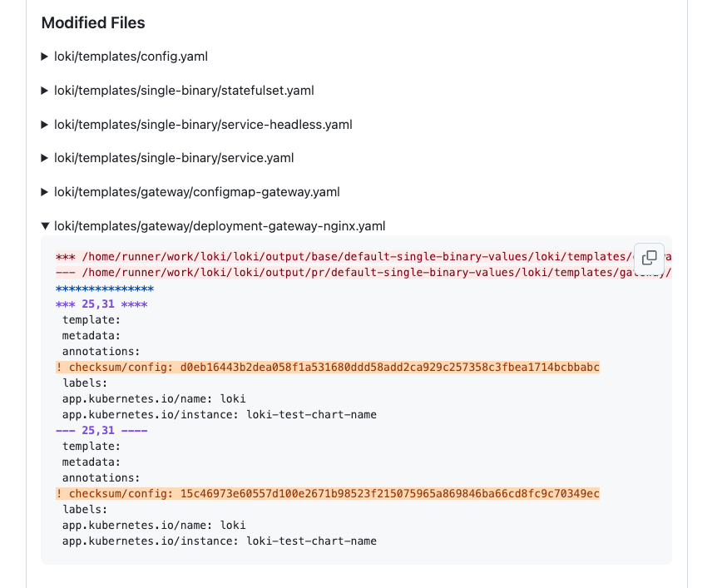Expand the loki/templates/config.yaml triangle arrow
This screenshot has width=722, height=588.
(45, 57)
